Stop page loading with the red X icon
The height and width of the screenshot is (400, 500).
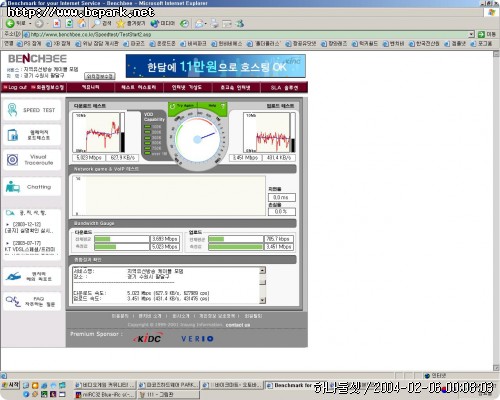pos(57,24)
